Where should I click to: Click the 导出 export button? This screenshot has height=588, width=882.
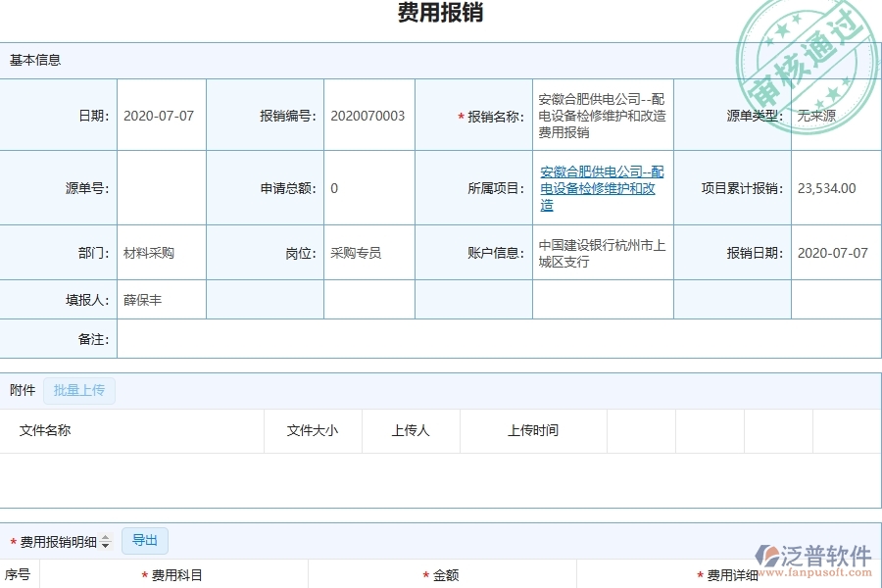pos(144,540)
